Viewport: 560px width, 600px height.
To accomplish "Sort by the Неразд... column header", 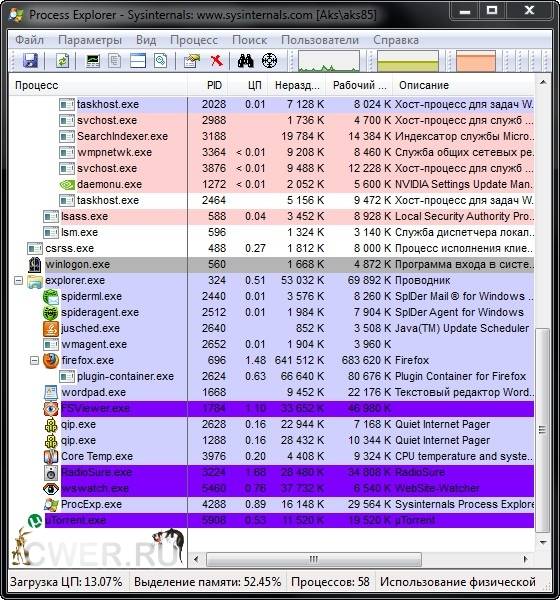I will (297, 85).
